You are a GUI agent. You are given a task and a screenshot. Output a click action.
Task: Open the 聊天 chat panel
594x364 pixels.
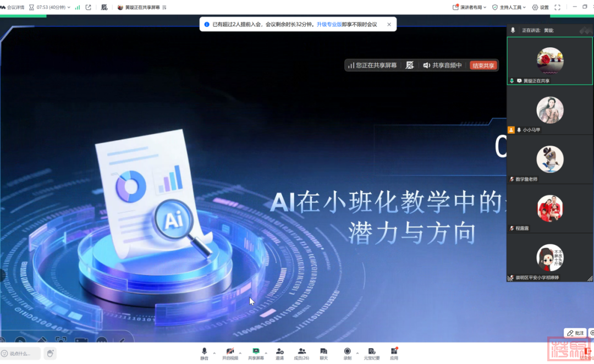point(323,352)
